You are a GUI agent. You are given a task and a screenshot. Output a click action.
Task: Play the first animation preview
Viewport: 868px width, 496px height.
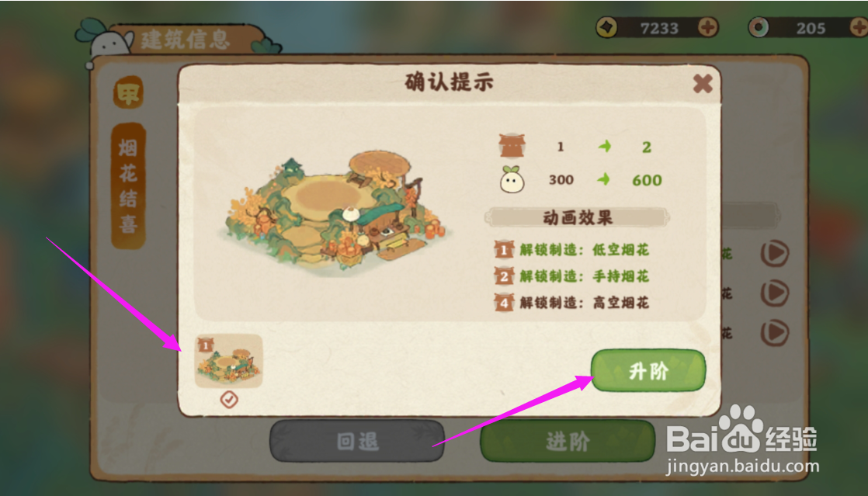(x=775, y=254)
